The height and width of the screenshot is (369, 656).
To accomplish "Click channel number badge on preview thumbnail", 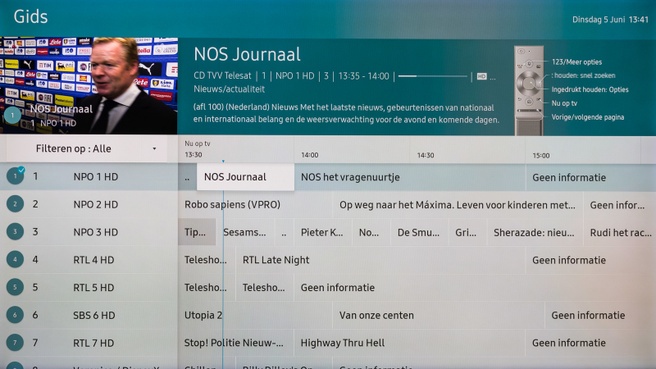I will tap(13, 115).
